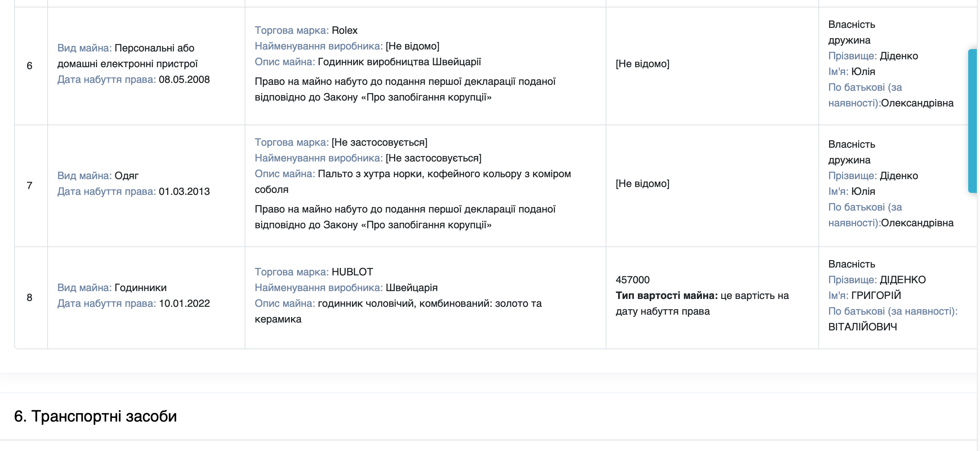Click the value 457000

pyautogui.click(x=633, y=280)
